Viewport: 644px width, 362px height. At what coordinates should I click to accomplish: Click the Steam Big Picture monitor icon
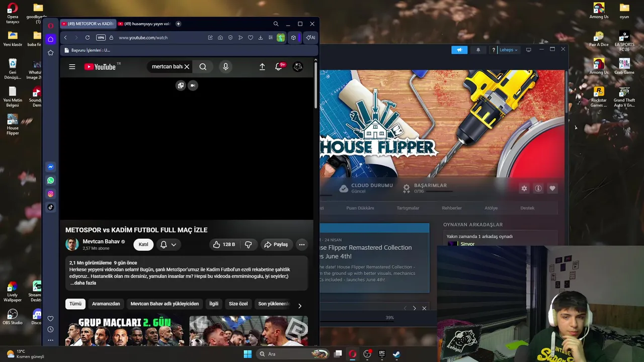pyautogui.click(x=528, y=50)
